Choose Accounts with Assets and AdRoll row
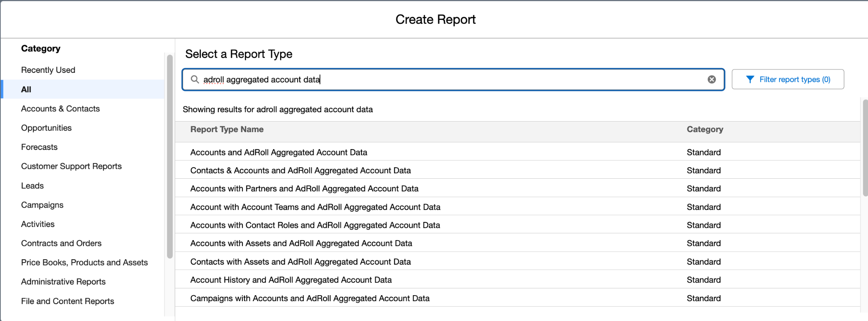The image size is (868, 321). 517,244
